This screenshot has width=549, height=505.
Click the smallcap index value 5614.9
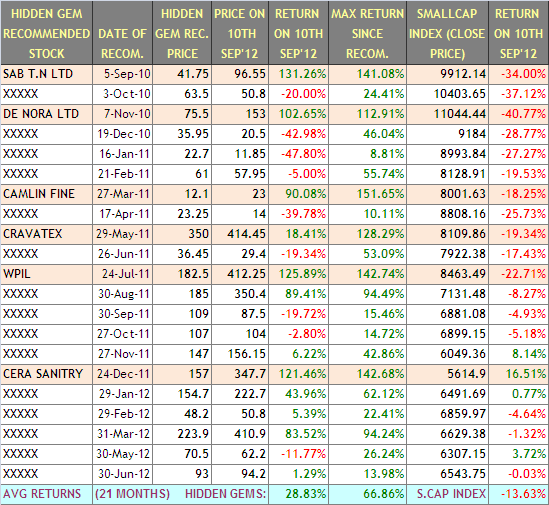[447, 374]
